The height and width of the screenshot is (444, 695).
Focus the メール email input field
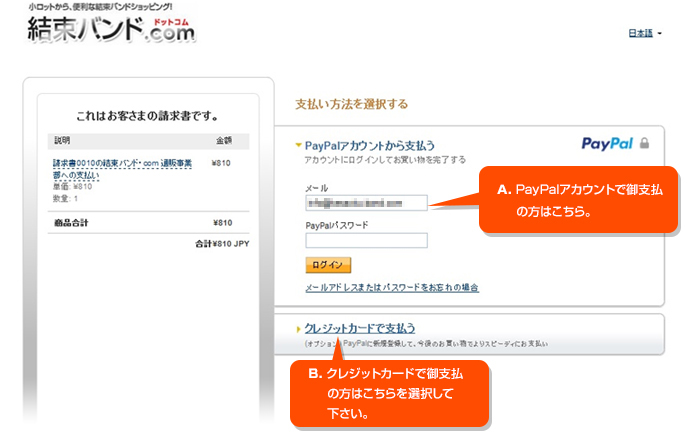pyautogui.click(x=366, y=203)
